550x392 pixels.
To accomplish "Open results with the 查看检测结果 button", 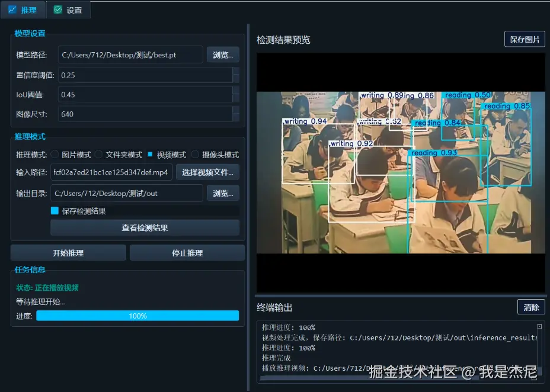I will (145, 228).
